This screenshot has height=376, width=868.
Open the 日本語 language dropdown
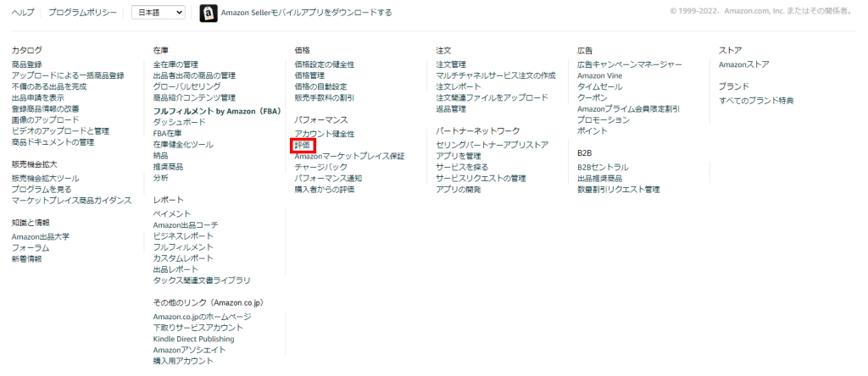[159, 13]
